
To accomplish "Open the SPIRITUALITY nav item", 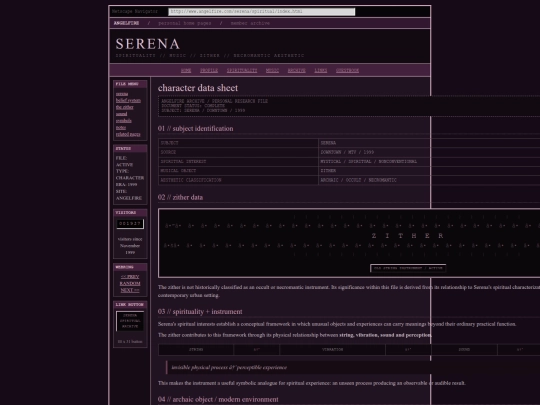I will click(x=242, y=70).
